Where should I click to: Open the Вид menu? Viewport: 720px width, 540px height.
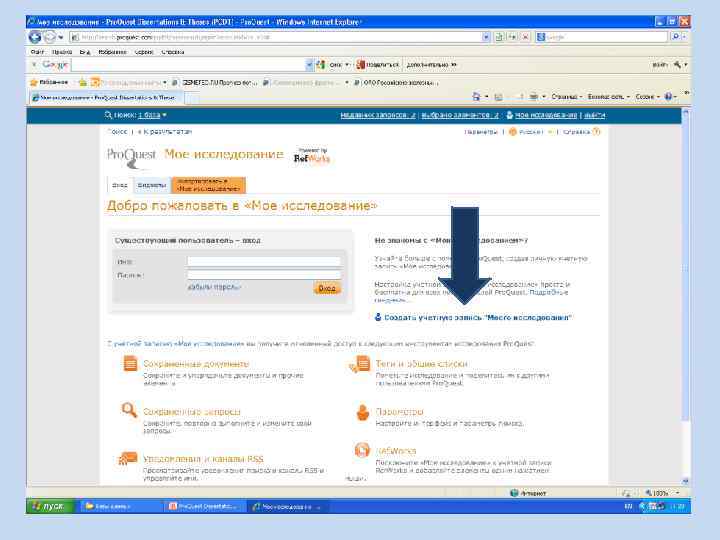pyautogui.click(x=85, y=52)
